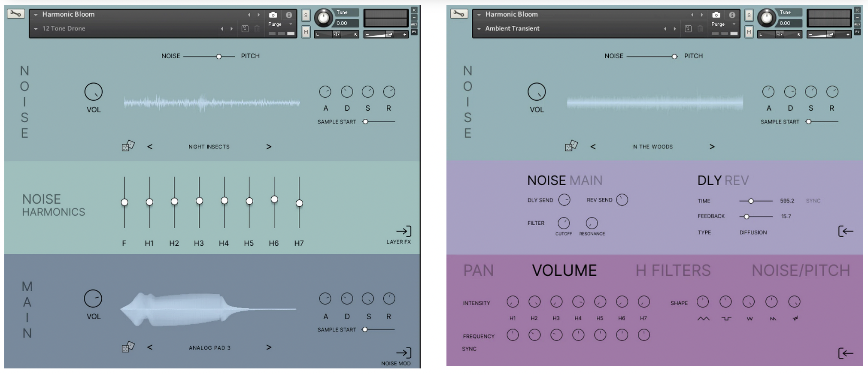Select the MAIN tab next to NOISE
Screen dimensions: 868x374
586,181
